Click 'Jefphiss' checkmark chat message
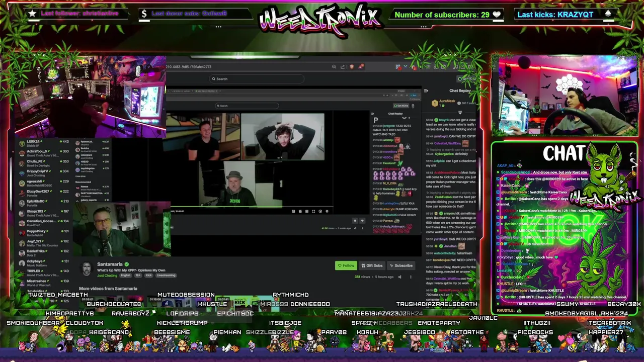Viewport: 644px width, 362px height. point(451,163)
